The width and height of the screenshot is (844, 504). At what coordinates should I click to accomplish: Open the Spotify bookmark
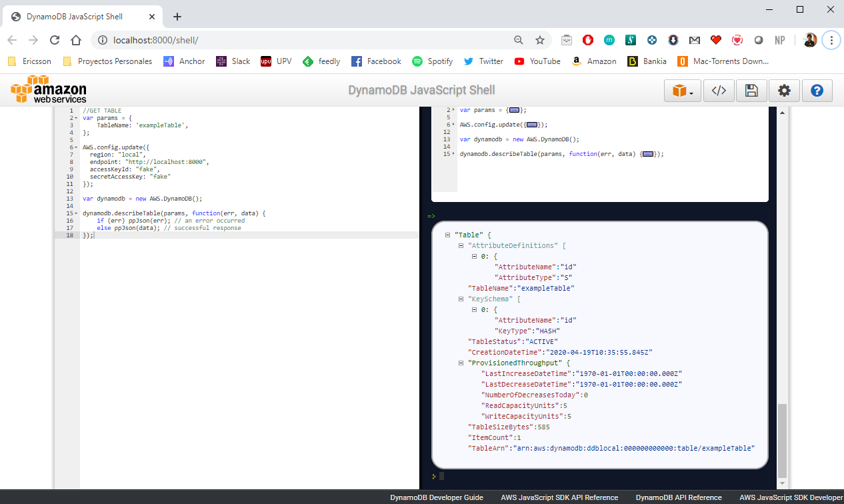433,61
